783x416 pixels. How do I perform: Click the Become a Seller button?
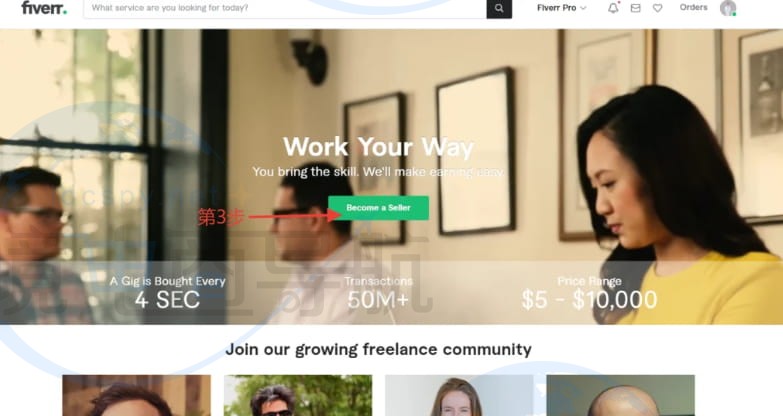pyautogui.click(x=379, y=208)
